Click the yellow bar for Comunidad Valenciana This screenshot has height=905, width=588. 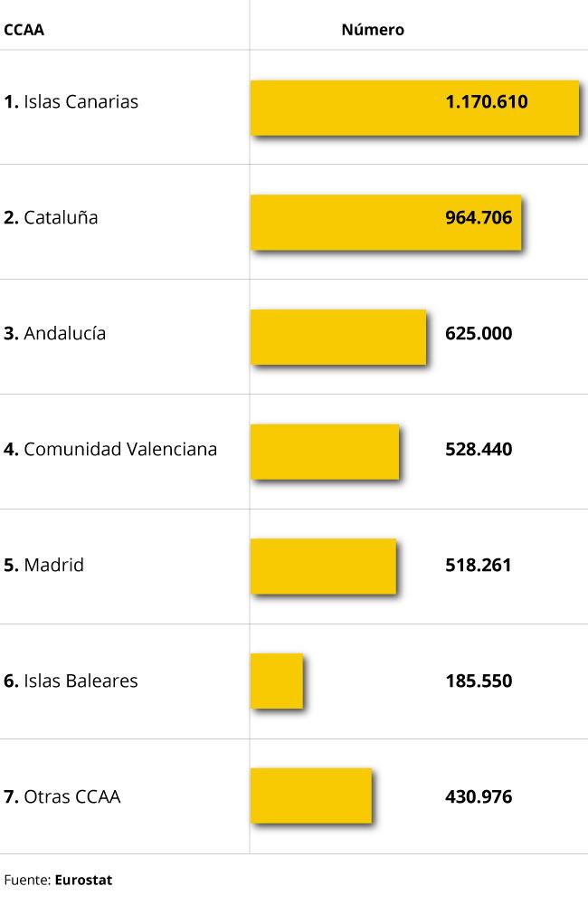tap(324, 452)
